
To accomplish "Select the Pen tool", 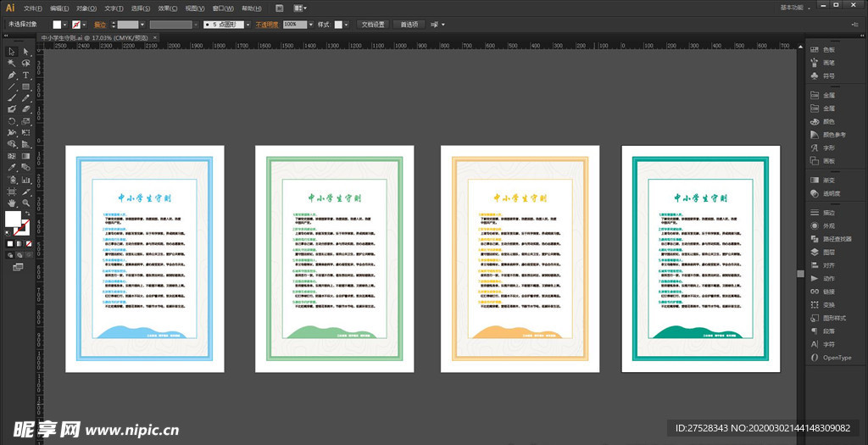I will tap(12, 75).
